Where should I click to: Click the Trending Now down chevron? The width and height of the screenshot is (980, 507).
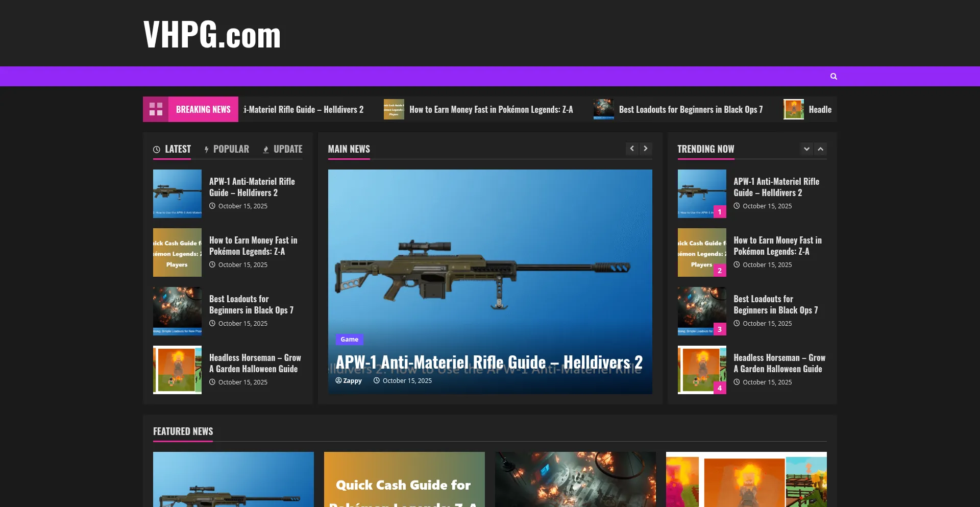click(806, 149)
